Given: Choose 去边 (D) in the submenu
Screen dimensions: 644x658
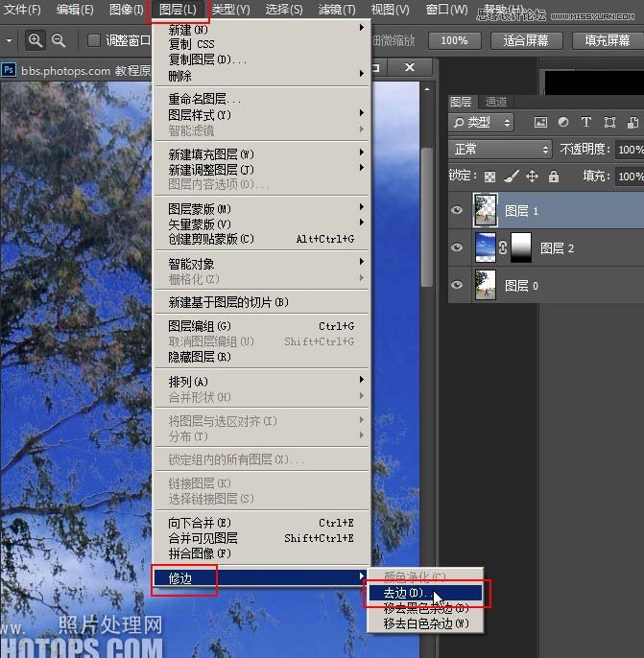Looking at the screenshot, I should pos(425,593).
